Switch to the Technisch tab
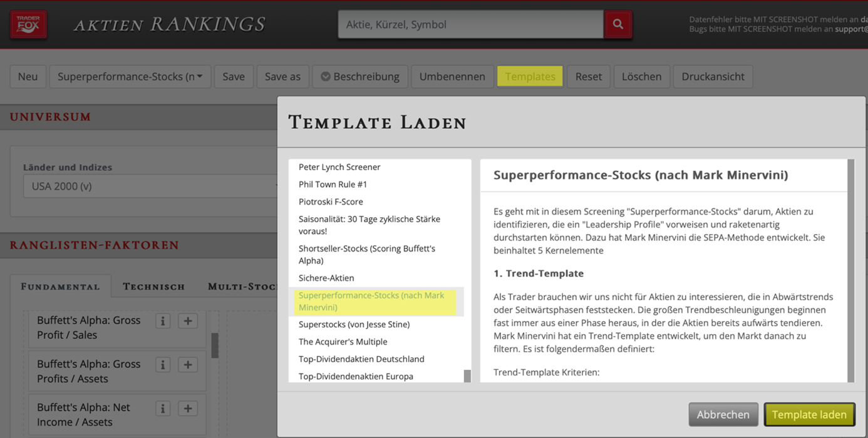The width and height of the screenshot is (868, 438). coord(154,287)
